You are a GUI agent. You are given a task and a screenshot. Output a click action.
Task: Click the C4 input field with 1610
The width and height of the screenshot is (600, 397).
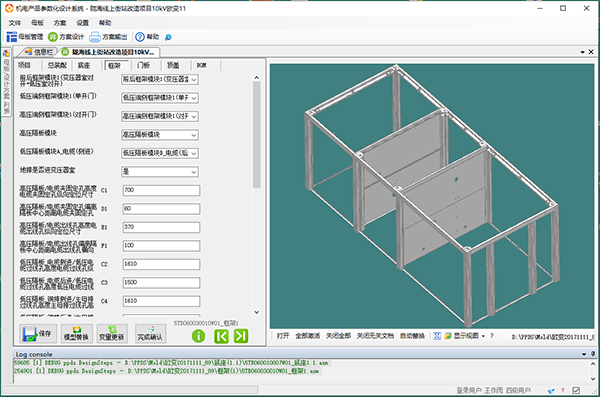[161, 301]
